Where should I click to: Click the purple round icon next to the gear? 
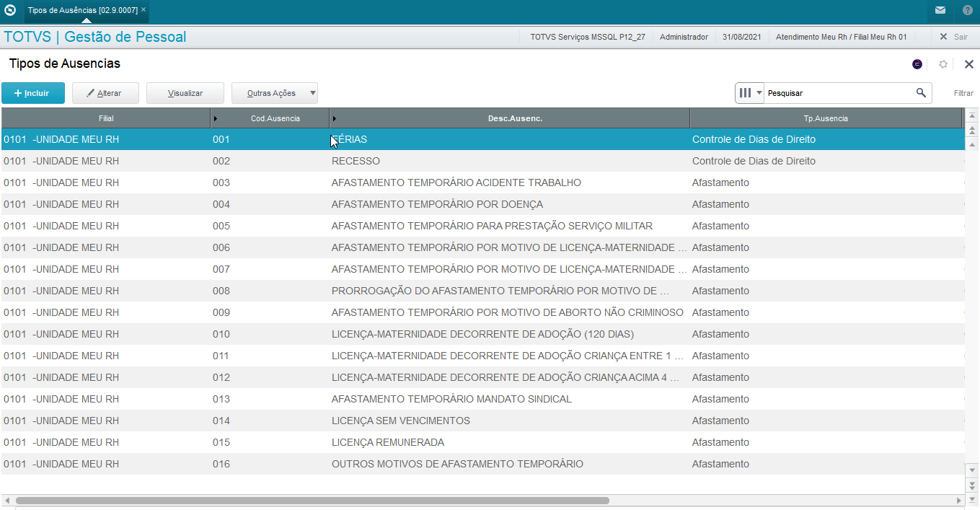pyautogui.click(x=917, y=64)
